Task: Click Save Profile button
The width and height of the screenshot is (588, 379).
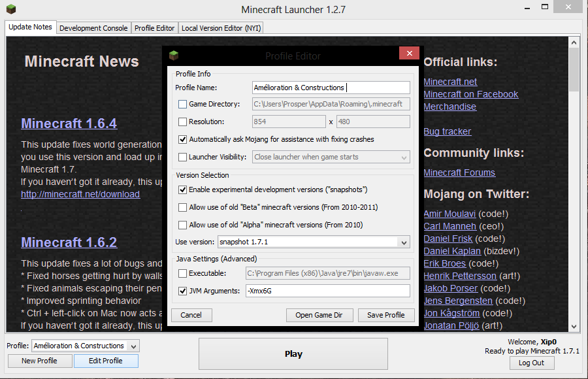Action: coord(386,315)
